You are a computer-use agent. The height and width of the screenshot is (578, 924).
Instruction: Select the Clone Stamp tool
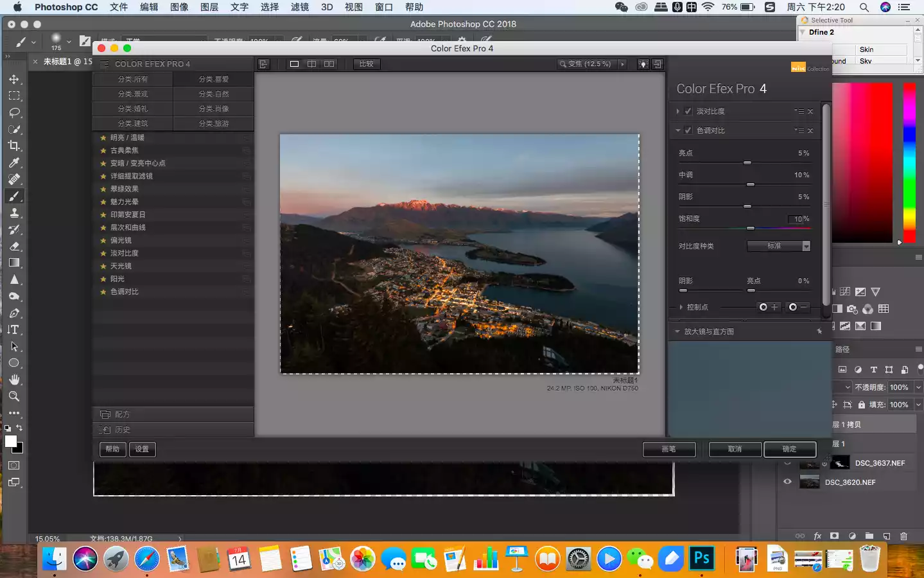click(x=14, y=213)
